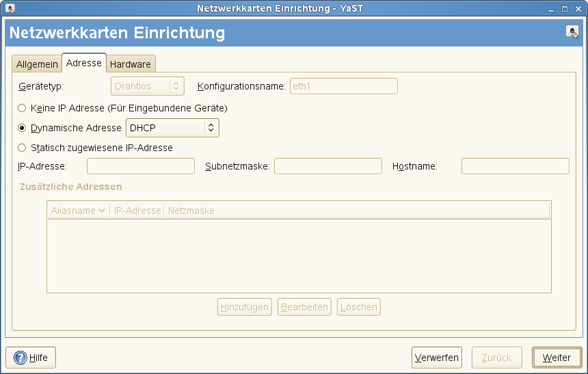Open the DHCP dropdown
Screen dimensions: 588x374
tap(172, 128)
